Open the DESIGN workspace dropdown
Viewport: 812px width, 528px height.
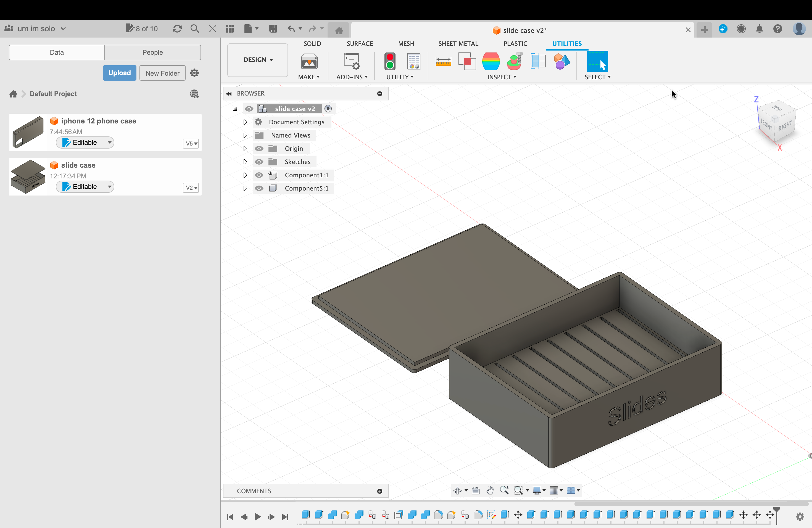(x=258, y=60)
